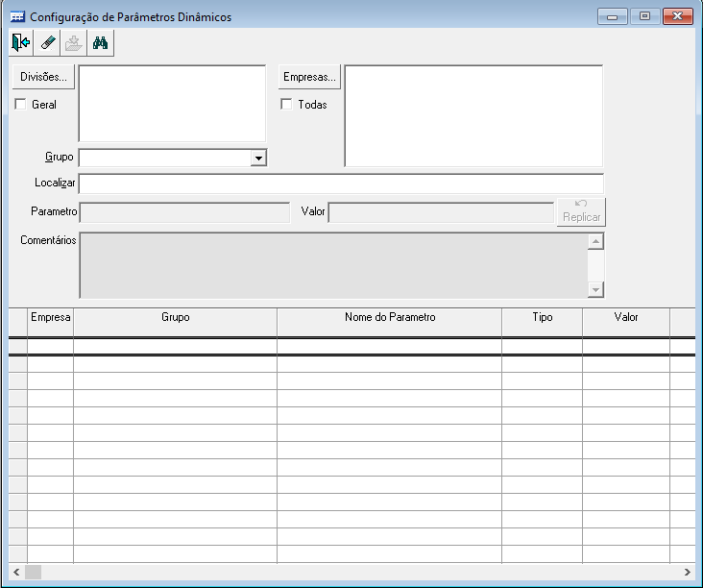Click the Parametro field

point(184,212)
